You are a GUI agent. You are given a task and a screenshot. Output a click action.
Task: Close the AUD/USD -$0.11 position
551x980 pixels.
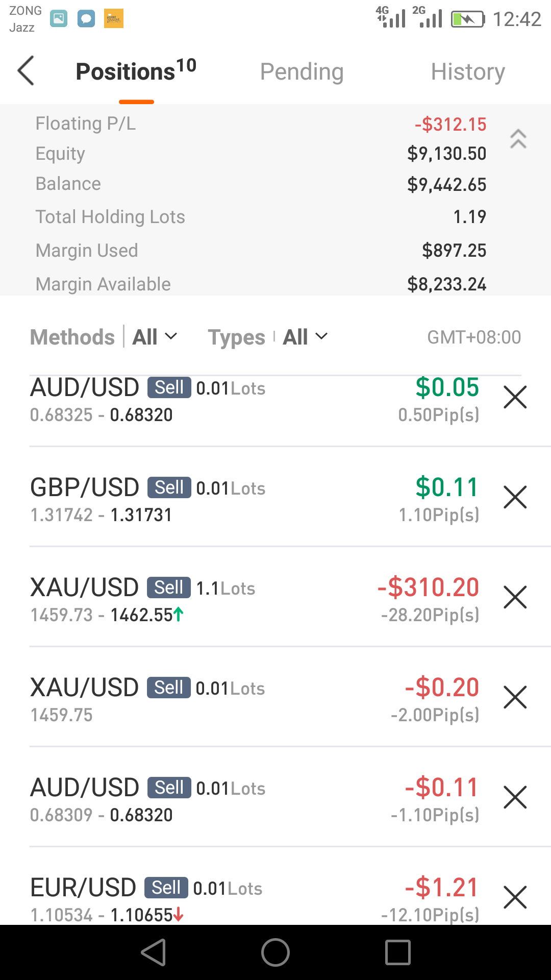pos(515,797)
